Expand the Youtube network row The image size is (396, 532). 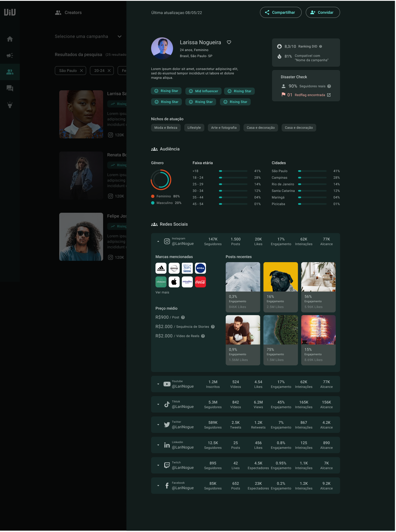158,384
